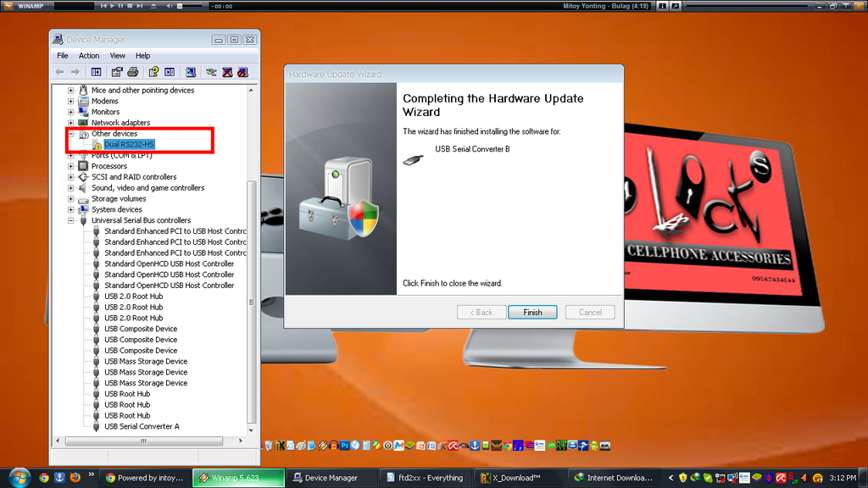Click the Winamp file info icon
Screen dimensions: 868x488
663,6
